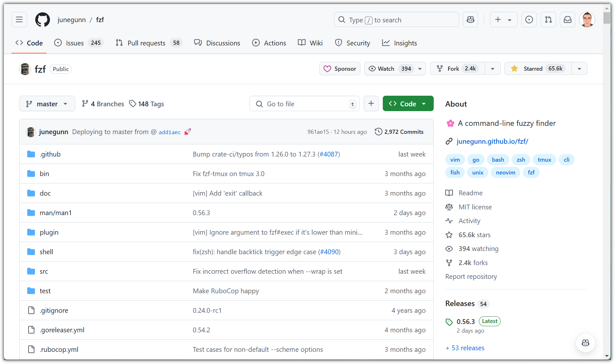
Task: Open the floating Copilot button at bottom right
Action: (x=585, y=343)
